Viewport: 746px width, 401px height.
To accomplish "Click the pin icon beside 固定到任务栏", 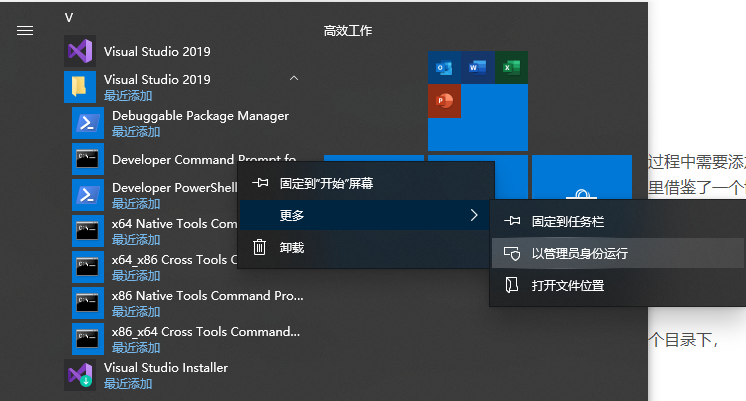I will pos(512,221).
